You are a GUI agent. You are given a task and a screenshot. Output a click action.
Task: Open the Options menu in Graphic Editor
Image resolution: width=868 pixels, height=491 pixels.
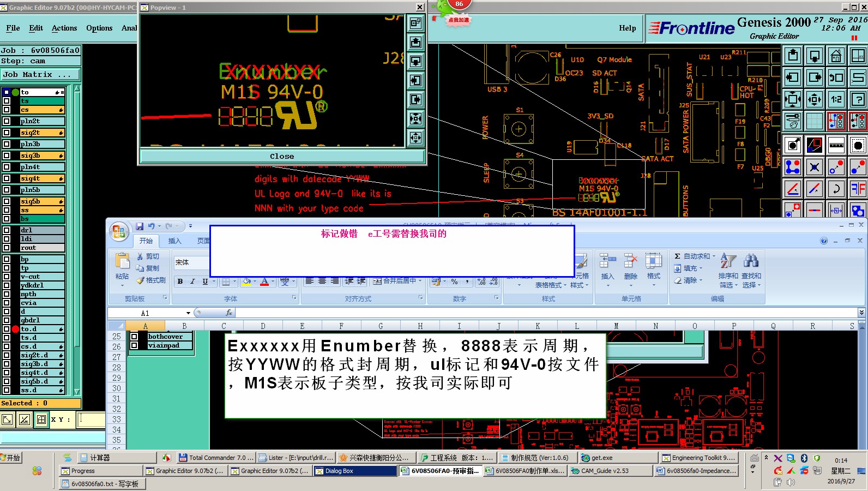click(99, 28)
